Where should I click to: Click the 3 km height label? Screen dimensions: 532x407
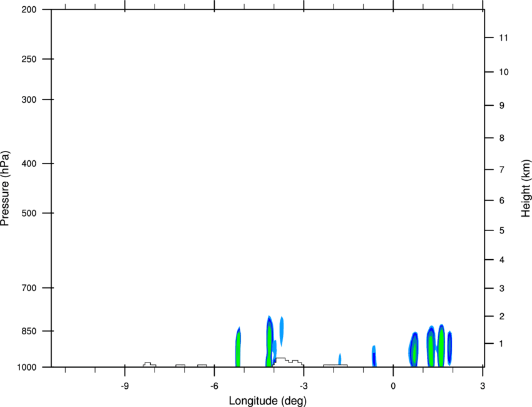coord(502,289)
